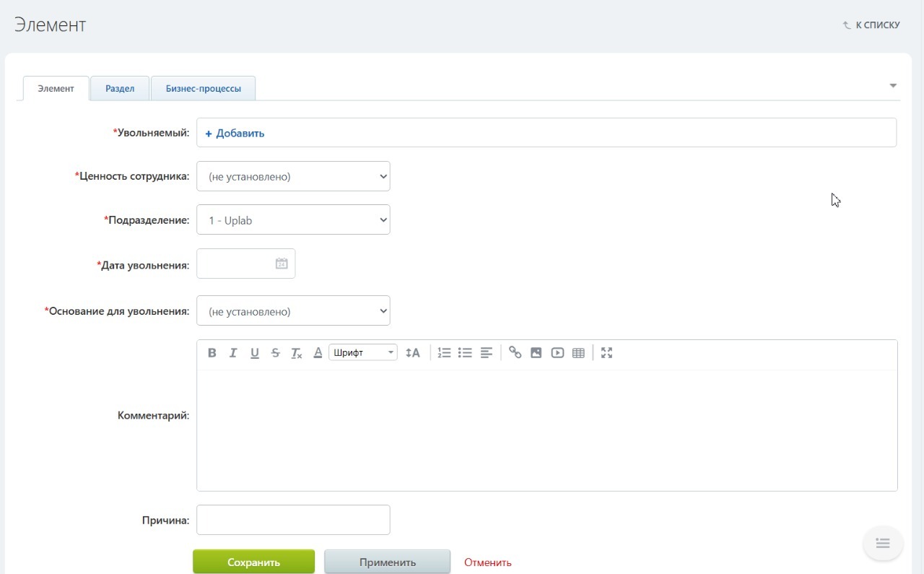Open the Подразделение dropdown showing 1 - Uplab
The width and height of the screenshot is (924, 574).
pos(293,220)
